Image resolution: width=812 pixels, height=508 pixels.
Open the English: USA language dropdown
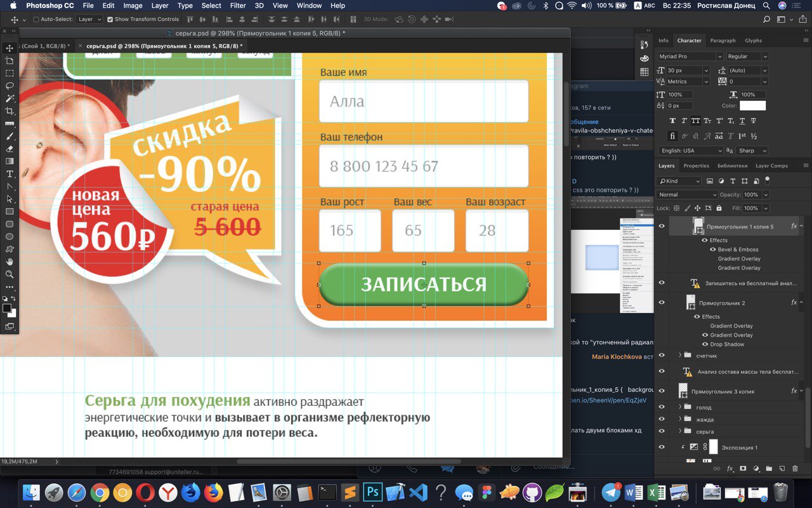[x=690, y=150]
